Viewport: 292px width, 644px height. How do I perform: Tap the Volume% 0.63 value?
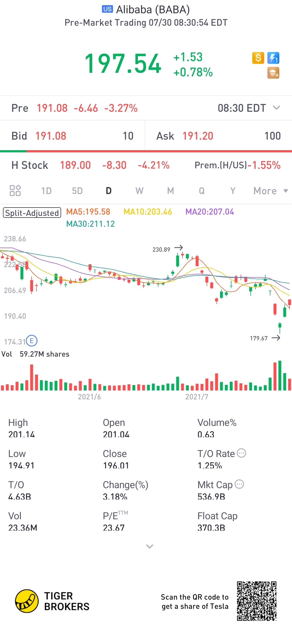206,434
